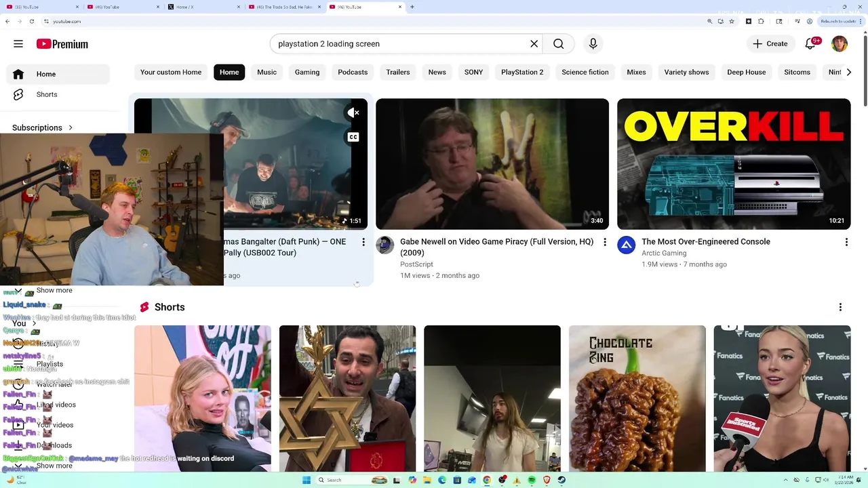Select the Science fiction chip
The width and height of the screenshot is (868, 488).
[585, 72]
